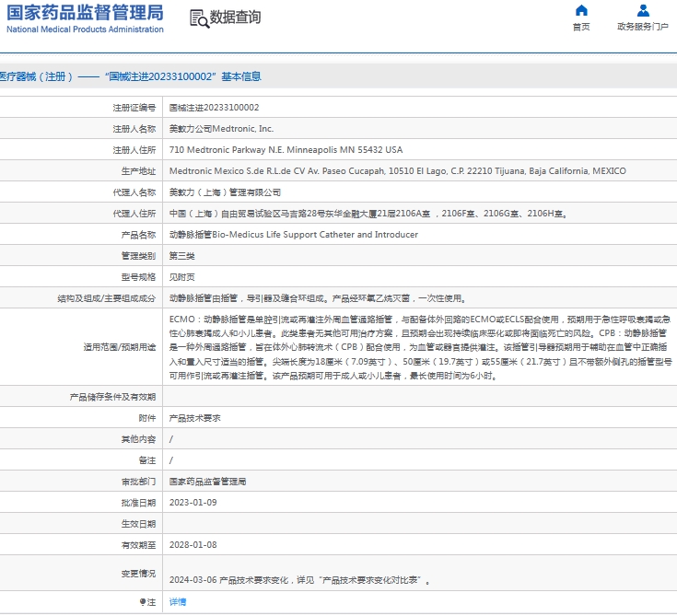Click the 国家药品监督管理局 logo

(85, 18)
